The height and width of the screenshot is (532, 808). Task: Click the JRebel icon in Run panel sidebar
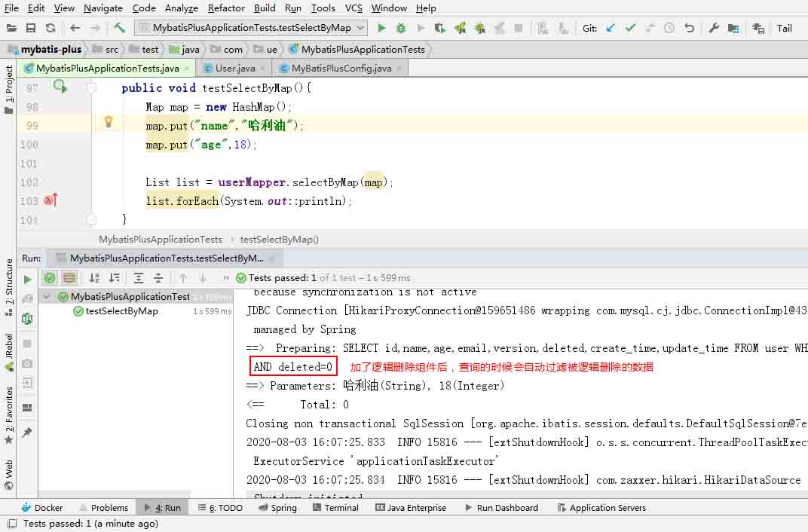pyautogui.click(x=27, y=319)
